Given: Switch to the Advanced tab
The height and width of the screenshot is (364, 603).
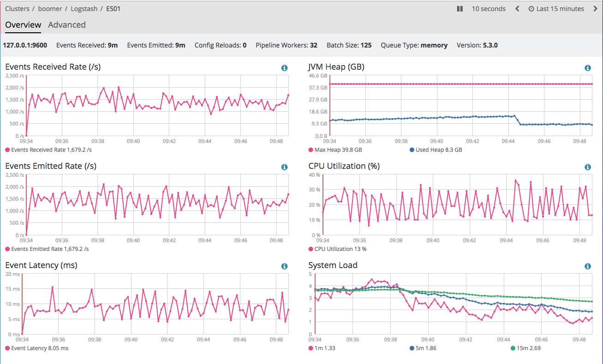Looking at the screenshot, I should point(67,25).
